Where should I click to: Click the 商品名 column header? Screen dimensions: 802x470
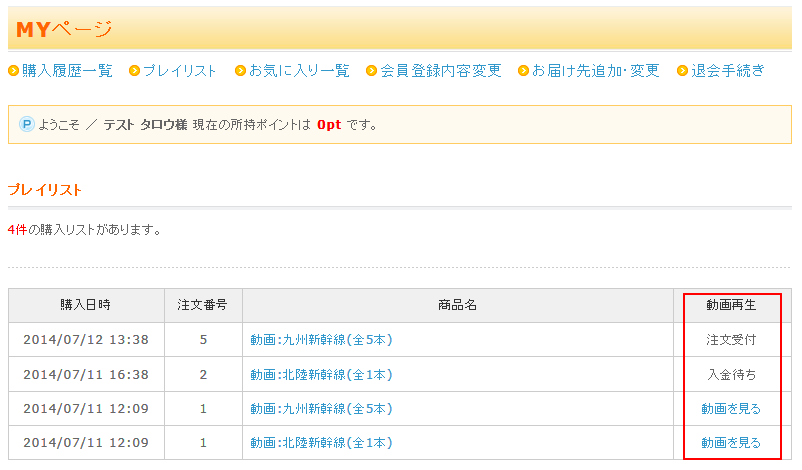(457, 305)
